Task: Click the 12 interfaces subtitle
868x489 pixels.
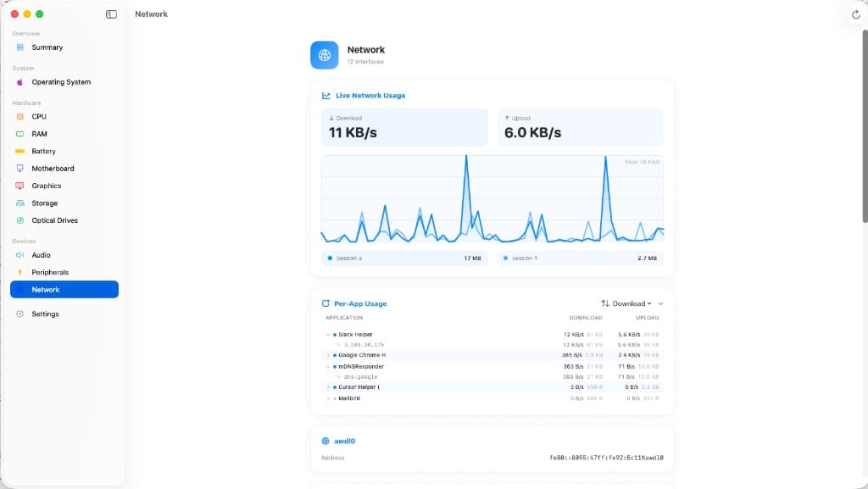Action: pyautogui.click(x=365, y=62)
